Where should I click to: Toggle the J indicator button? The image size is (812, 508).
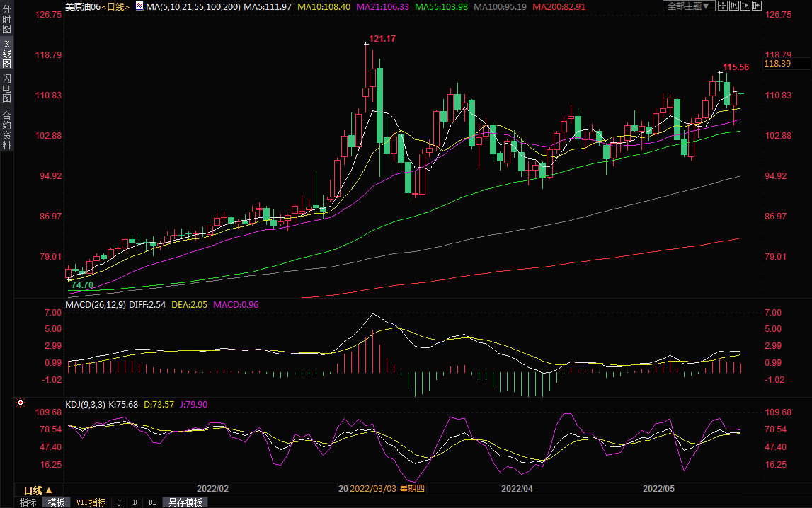click(x=119, y=502)
